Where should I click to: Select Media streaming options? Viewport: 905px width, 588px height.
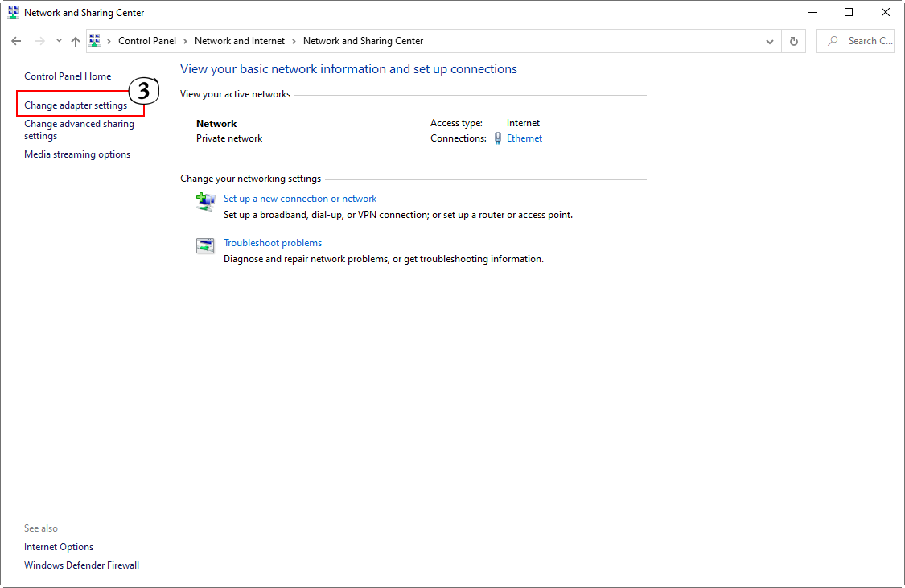[x=77, y=154]
